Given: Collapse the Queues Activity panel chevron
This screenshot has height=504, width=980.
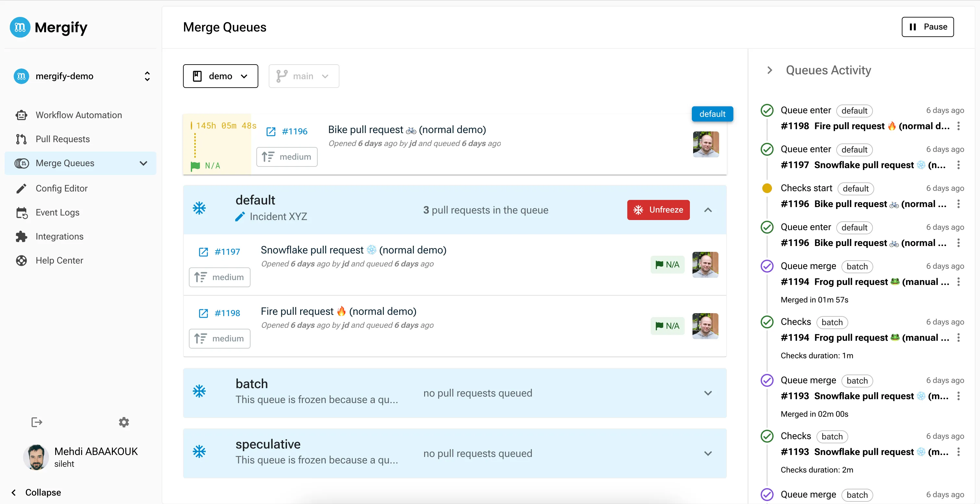Looking at the screenshot, I should tap(770, 70).
